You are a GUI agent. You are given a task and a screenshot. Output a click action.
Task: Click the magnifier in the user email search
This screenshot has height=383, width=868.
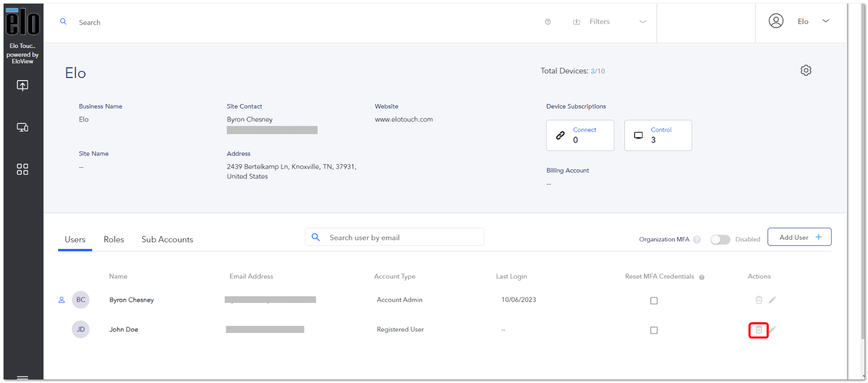coord(316,237)
